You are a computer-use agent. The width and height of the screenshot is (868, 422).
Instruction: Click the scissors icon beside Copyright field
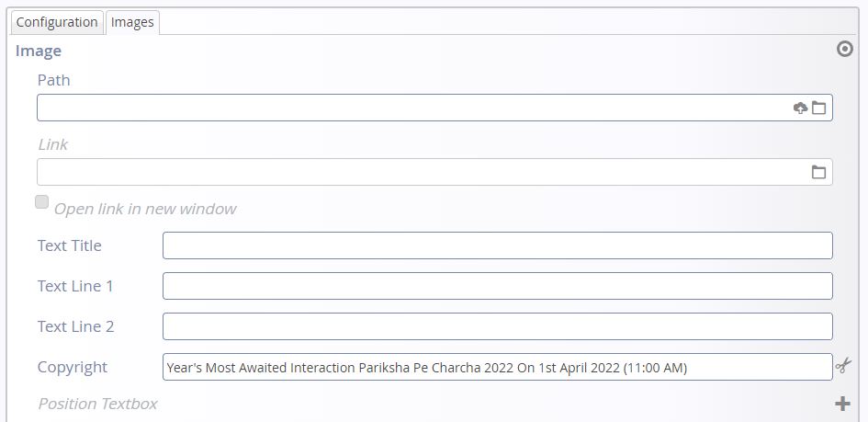pos(843,365)
